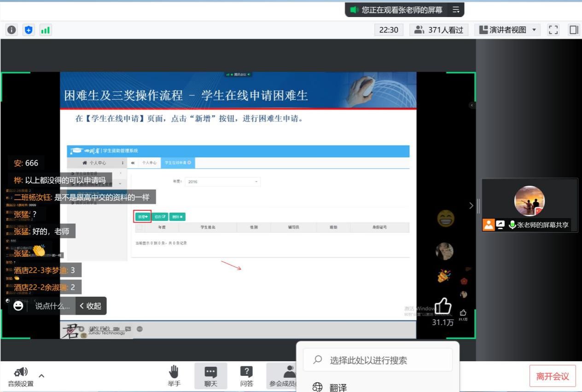The width and height of the screenshot is (582, 392).
Task: Click the microphone icon beside 张老师的屏幕共享
Action: [x=512, y=225]
